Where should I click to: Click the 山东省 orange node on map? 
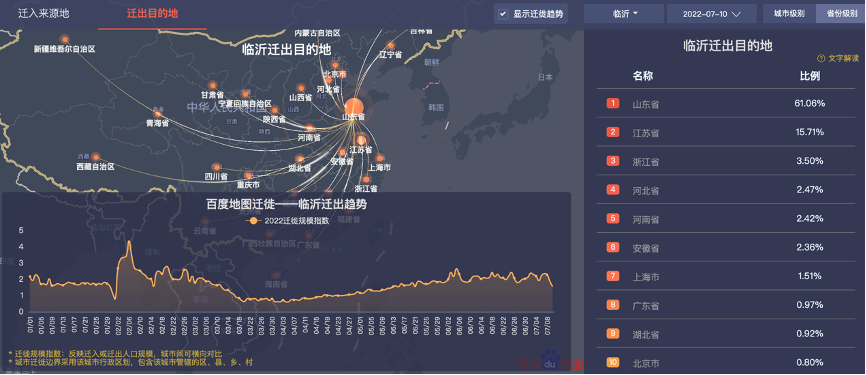coord(354,106)
